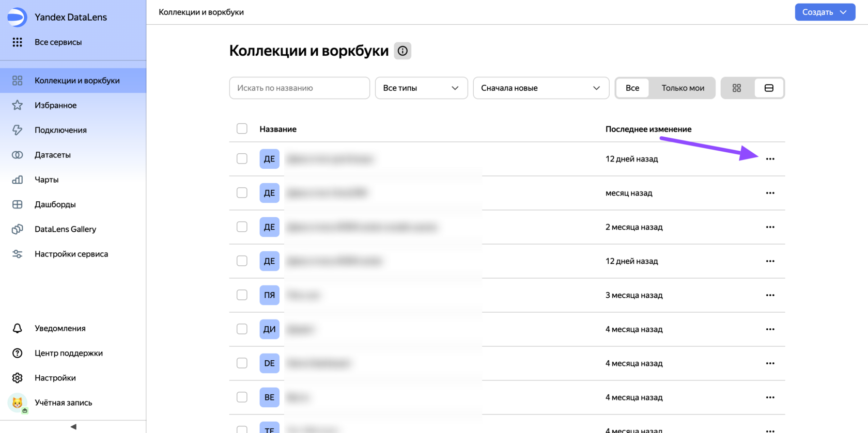Image resolution: width=868 pixels, height=433 pixels.
Task: Switch to list view layout icon
Action: coord(769,88)
